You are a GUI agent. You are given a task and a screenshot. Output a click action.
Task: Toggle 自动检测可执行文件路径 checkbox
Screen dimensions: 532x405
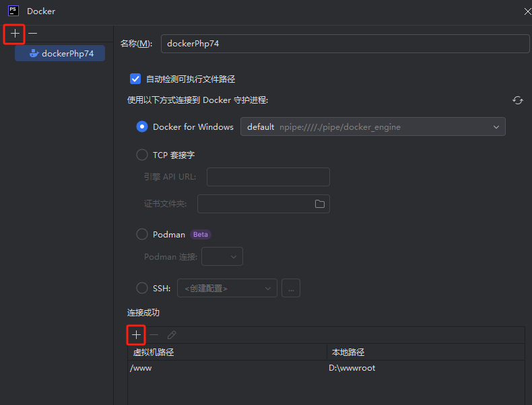click(135, 79)
